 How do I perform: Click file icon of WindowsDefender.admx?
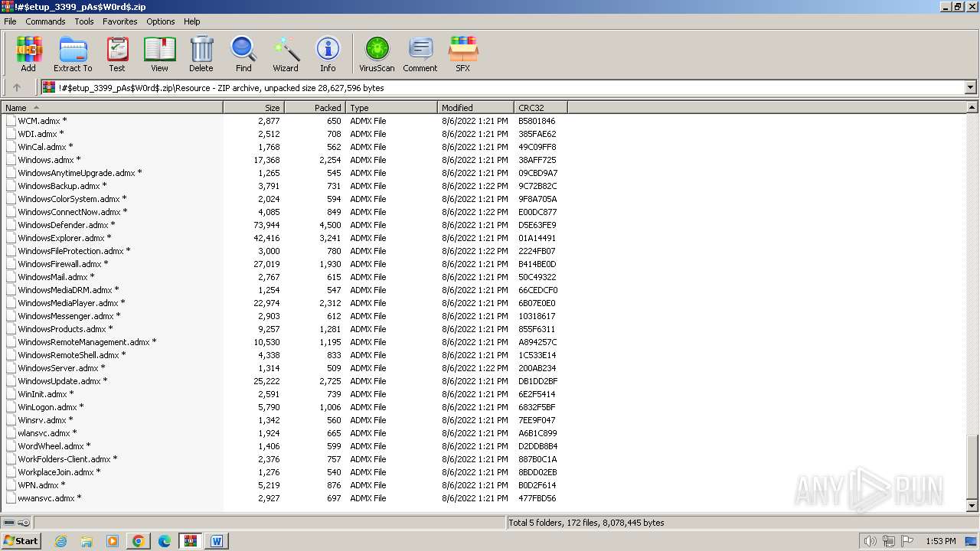tap(11, 225)
